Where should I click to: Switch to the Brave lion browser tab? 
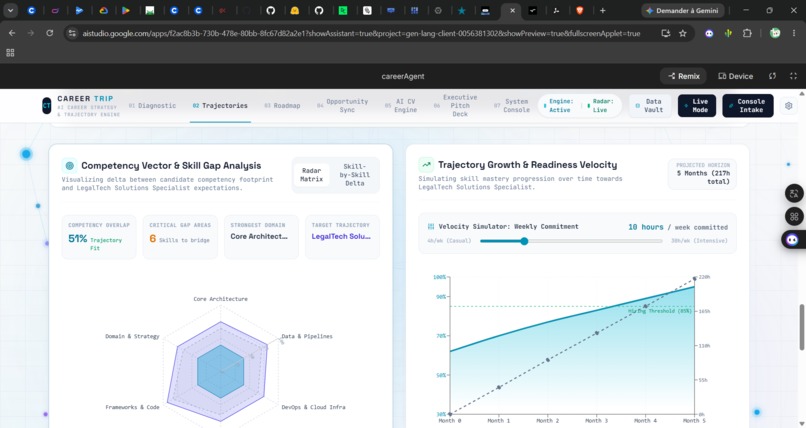coord(580,10)
